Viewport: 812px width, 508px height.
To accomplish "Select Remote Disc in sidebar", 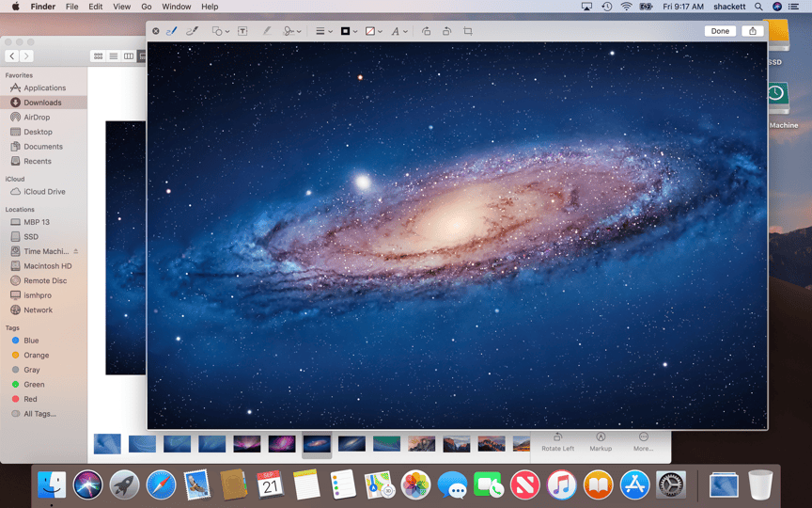I will (x=43, y=280).
